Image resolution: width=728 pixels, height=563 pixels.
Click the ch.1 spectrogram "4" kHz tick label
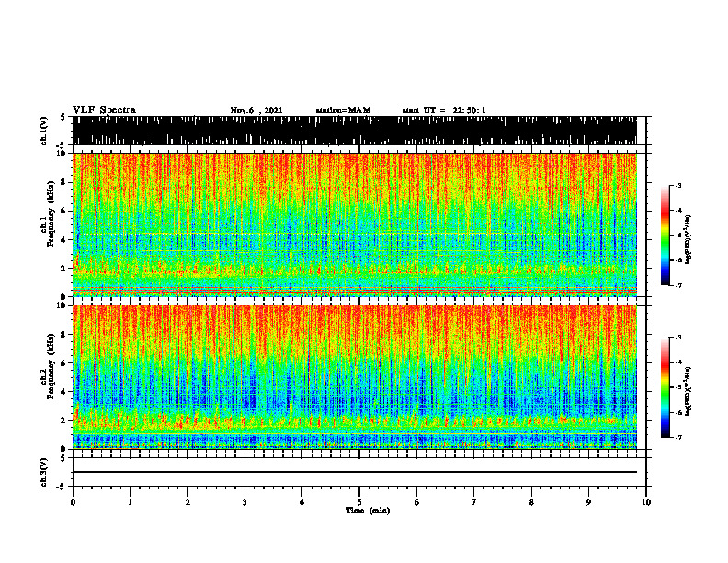pyautogui.click(x=63, y=240)
